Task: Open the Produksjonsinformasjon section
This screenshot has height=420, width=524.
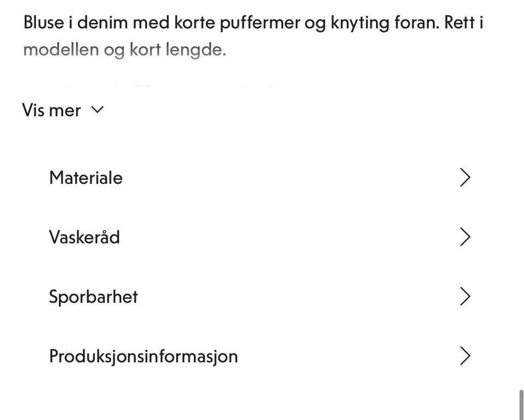Action: [259, 356]
